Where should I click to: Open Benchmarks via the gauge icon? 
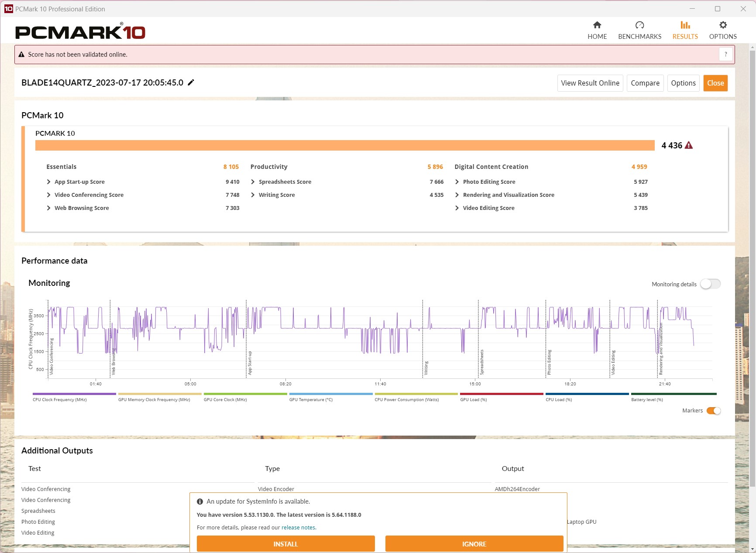point(639,25)
